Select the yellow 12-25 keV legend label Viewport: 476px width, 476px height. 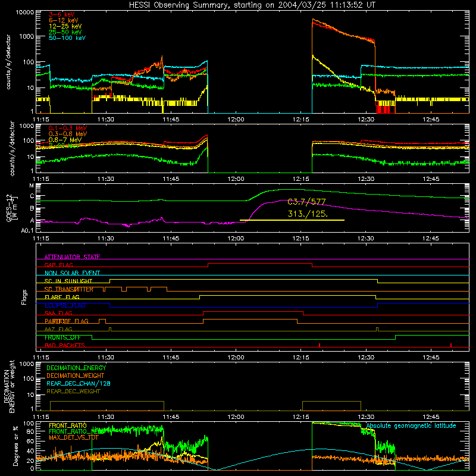[x=65, y=26]
